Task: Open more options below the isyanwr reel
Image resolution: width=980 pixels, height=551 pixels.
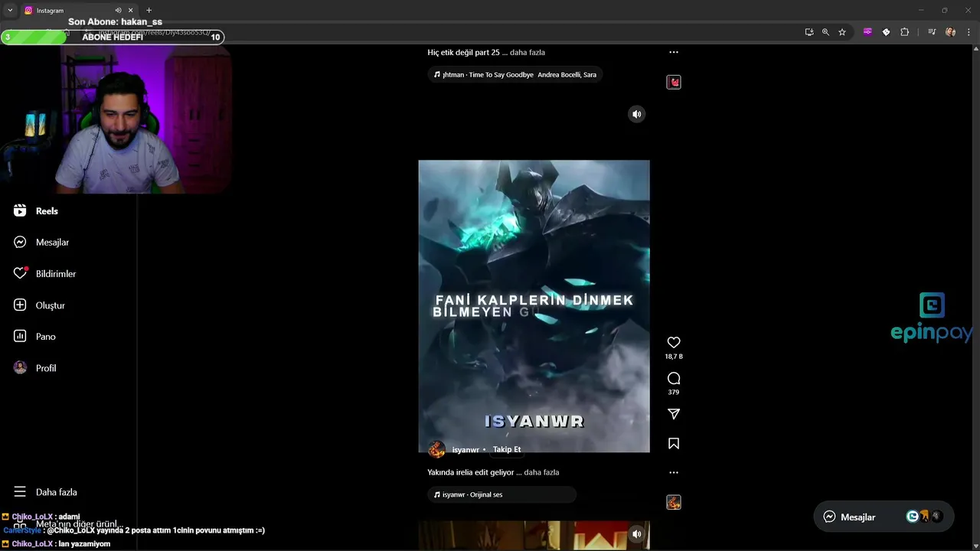Action: coord(674,472)
